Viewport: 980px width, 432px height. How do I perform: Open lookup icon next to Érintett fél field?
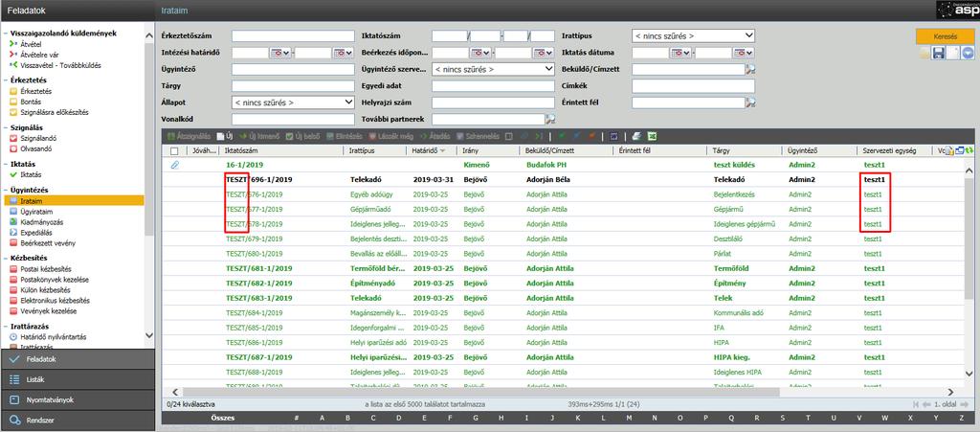(750, 102)
